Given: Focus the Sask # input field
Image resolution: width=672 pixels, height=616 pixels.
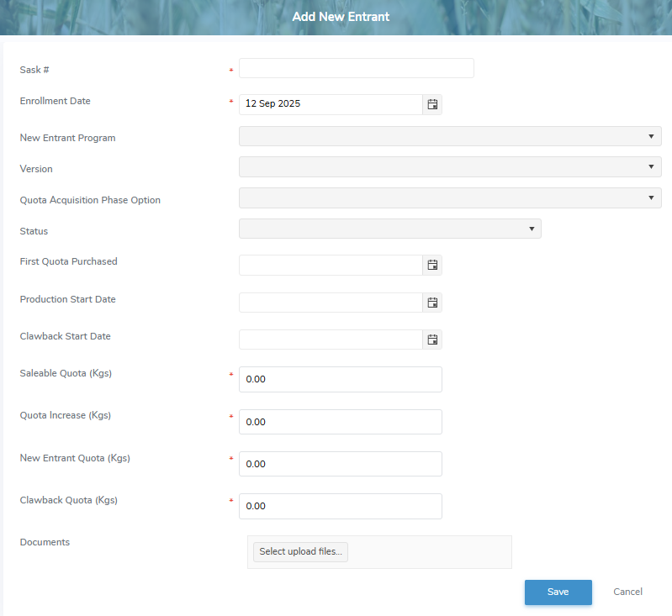Looking at the screenshot, I should click(x=356, y=68).
